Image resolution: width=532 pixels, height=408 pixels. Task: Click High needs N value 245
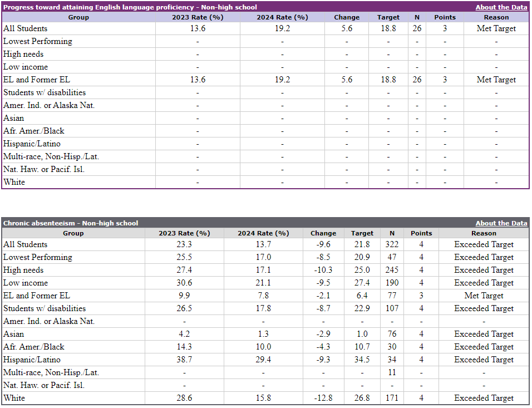point(392,270)
